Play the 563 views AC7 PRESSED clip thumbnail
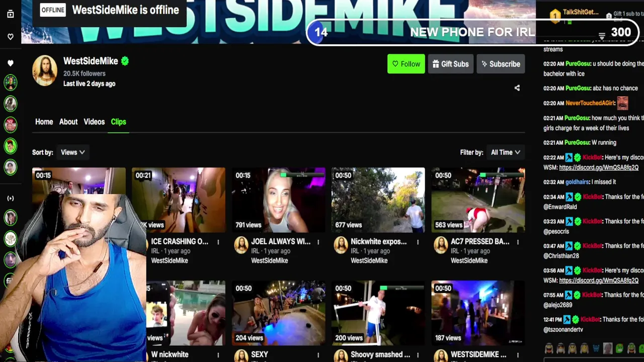Screen dimensions: 644x362 (x=478, y=200)
